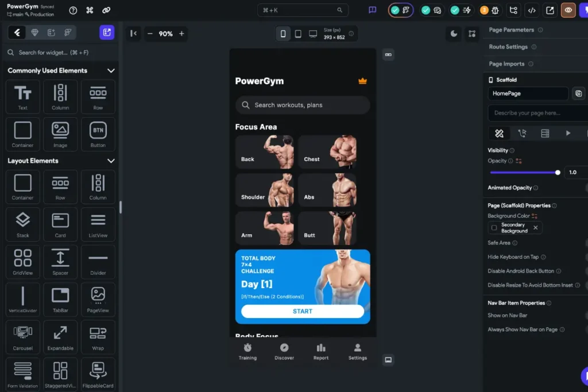Click the link icon in top bar
588x392 pixels.
pos(106,10)
